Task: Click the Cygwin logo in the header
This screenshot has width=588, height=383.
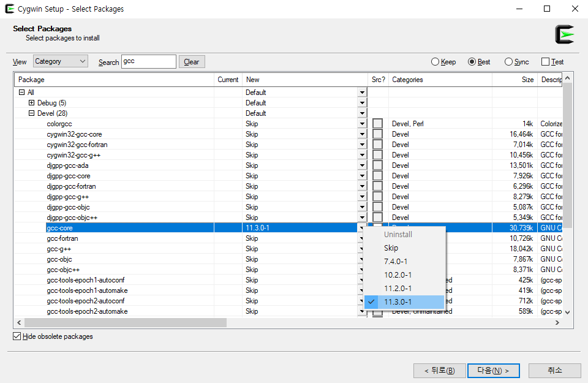Action: coord(564,34)
